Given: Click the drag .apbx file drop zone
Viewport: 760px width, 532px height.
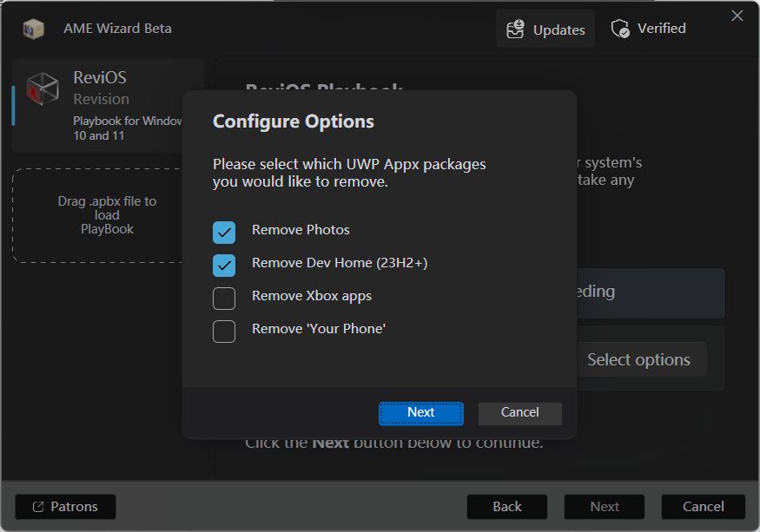Looking at the screenshot, I should pos(108,215).
